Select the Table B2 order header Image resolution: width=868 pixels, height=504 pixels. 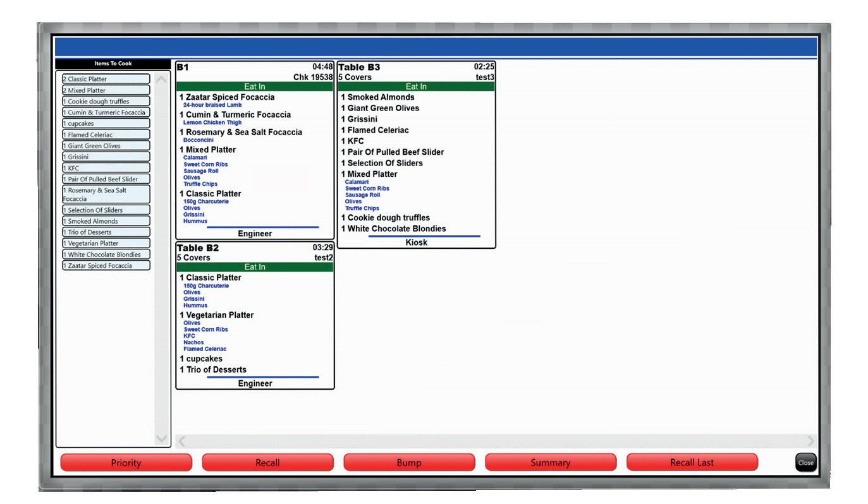255,253
